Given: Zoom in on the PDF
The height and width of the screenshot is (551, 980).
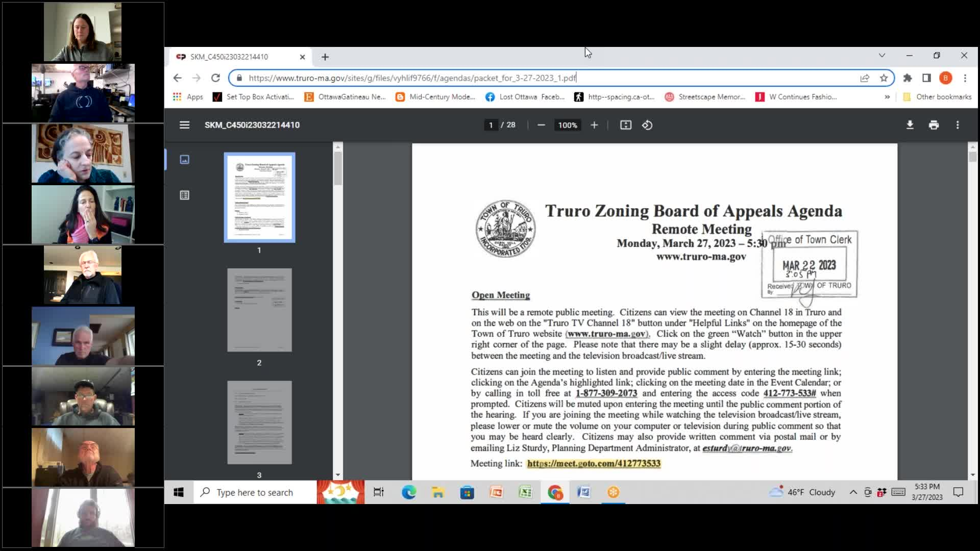Looking at the screenshot, I should pos(594,125).
